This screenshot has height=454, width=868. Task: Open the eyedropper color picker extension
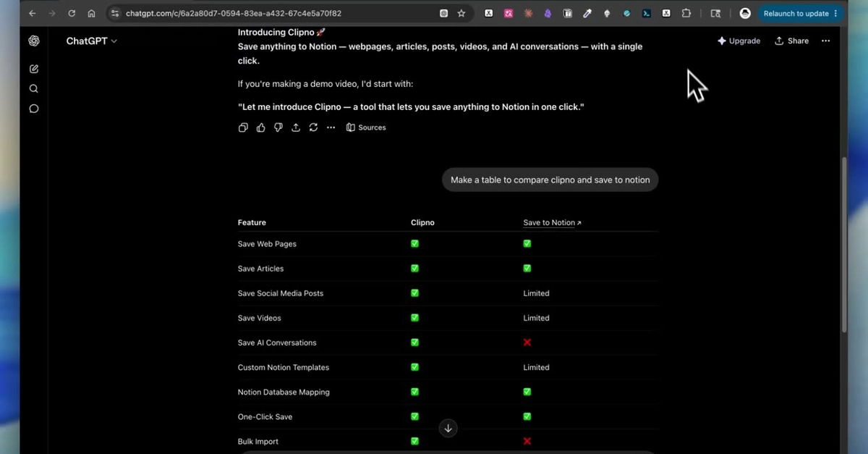point(587,13)
